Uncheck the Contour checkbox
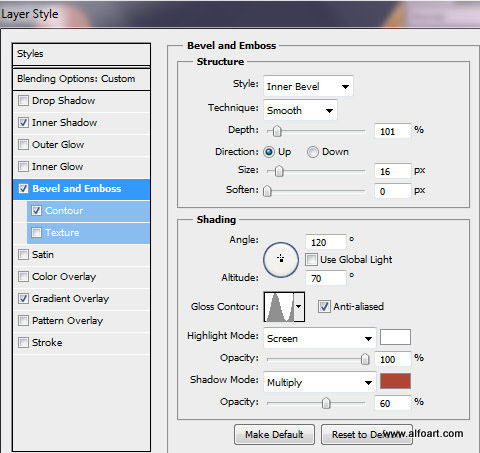Screen dimensions: 480x453 [x=37, y=210]
